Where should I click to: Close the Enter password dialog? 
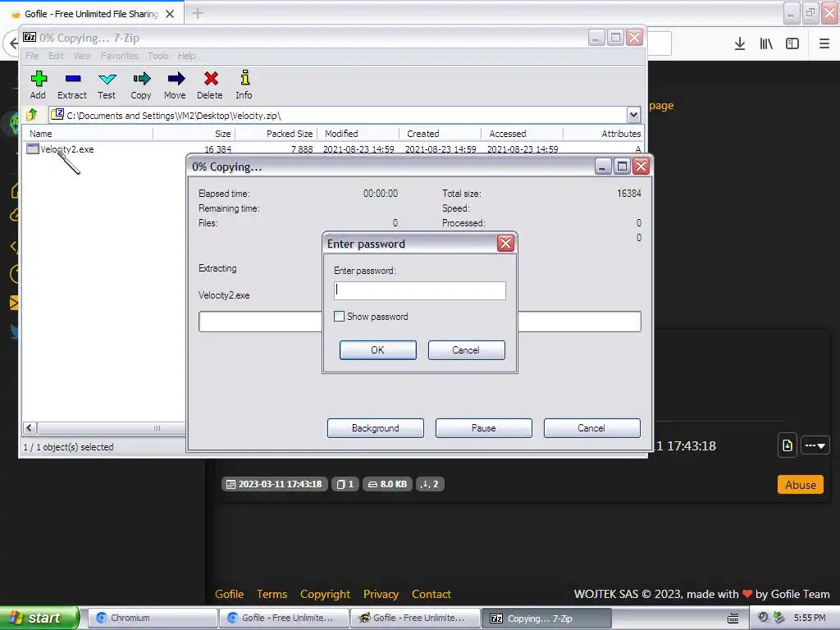point(505,243)
